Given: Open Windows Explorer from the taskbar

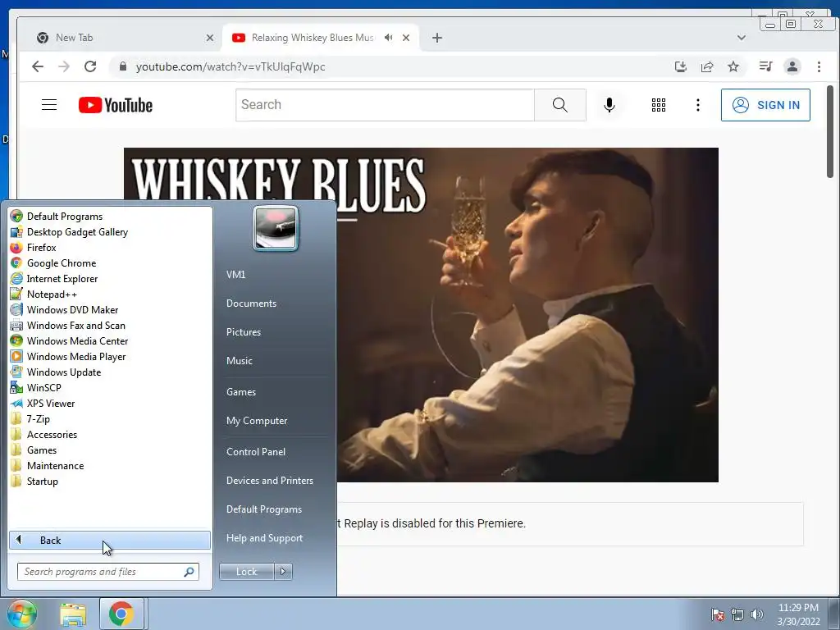Looking at the screenshot, I should point(73,614).
